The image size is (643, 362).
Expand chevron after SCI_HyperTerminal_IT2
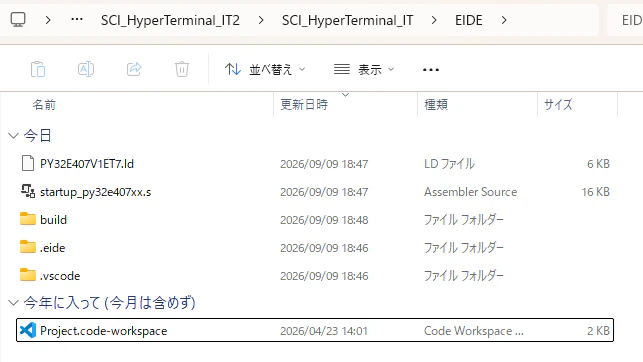coord(261,20)
